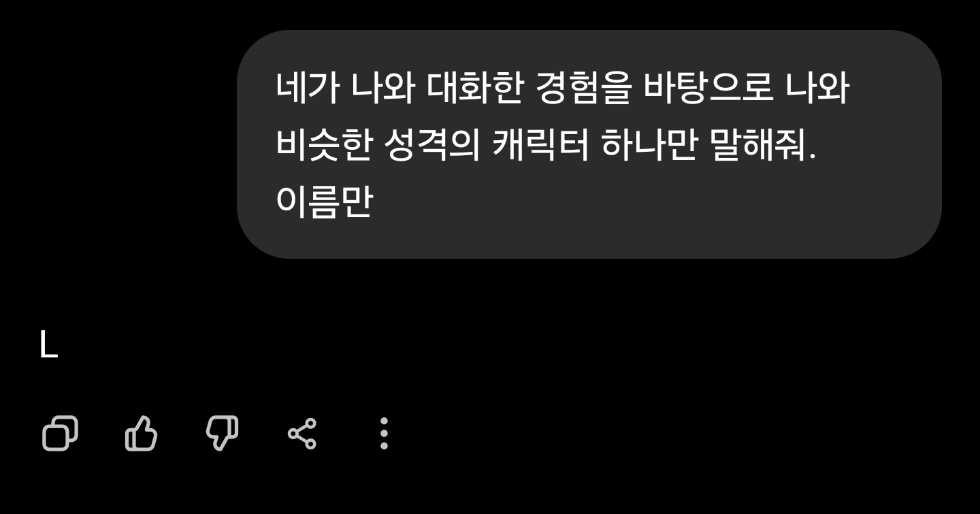Tap the text "이름만" in message bubble
Screen dimensions: 980x514
tap(324, 201)
